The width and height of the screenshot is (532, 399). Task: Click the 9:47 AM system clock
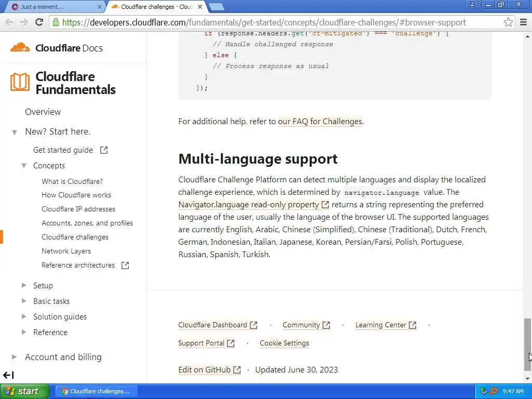tap(513, 391)
